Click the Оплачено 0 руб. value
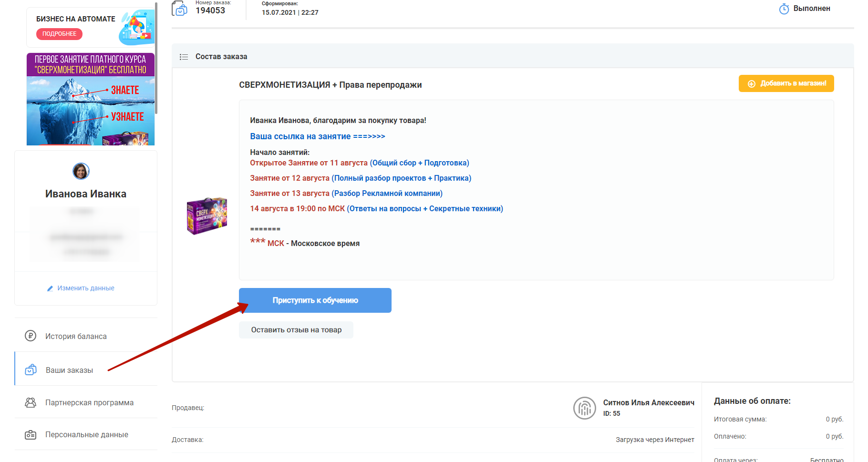868x462 pixels. (x=835, y=436)
